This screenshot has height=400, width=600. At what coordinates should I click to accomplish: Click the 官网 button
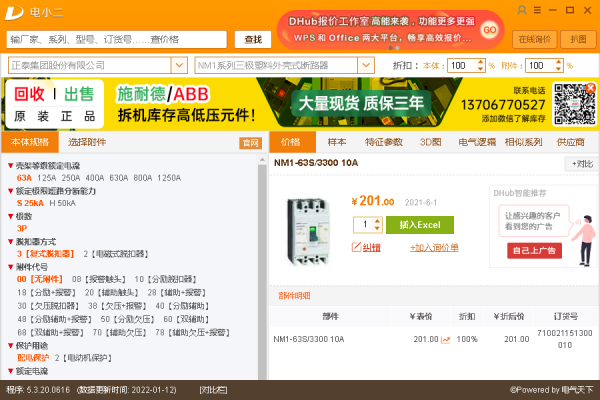(x=251, y=143)
